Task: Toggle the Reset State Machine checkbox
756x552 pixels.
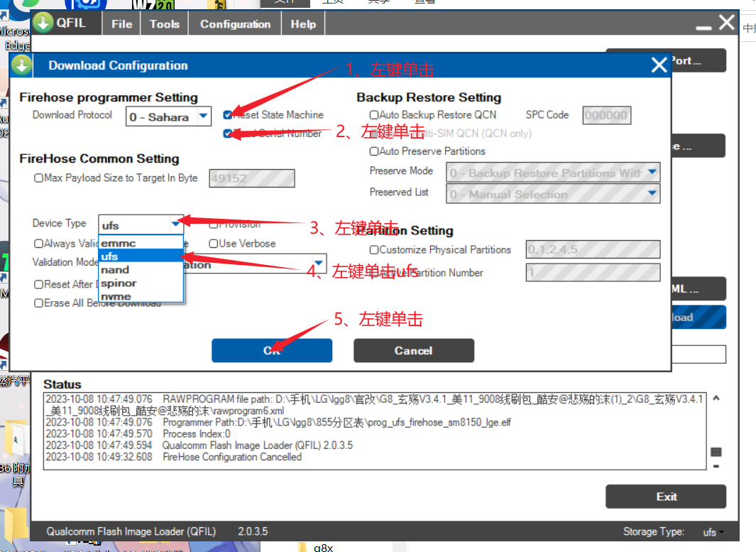Action: pyautogui.click(x=227, y=114)
